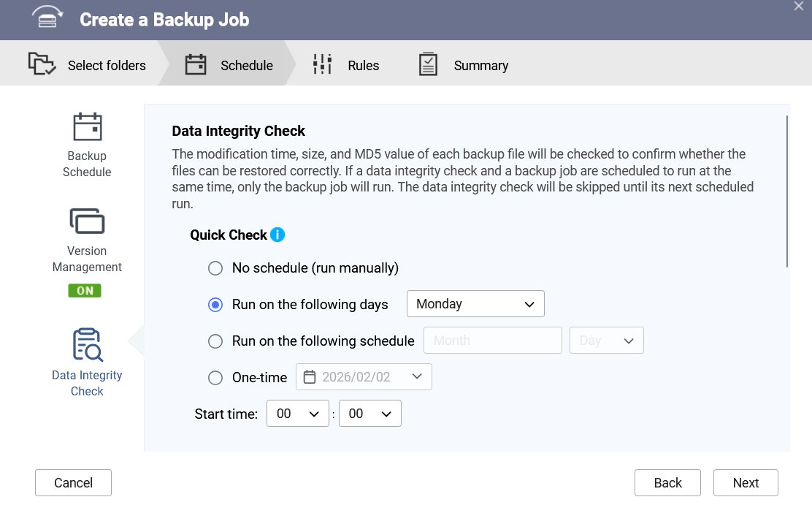The image size is (812, 505).
Task: Expand the Monday weekday dropdown
Action: (x=475, y=304)
